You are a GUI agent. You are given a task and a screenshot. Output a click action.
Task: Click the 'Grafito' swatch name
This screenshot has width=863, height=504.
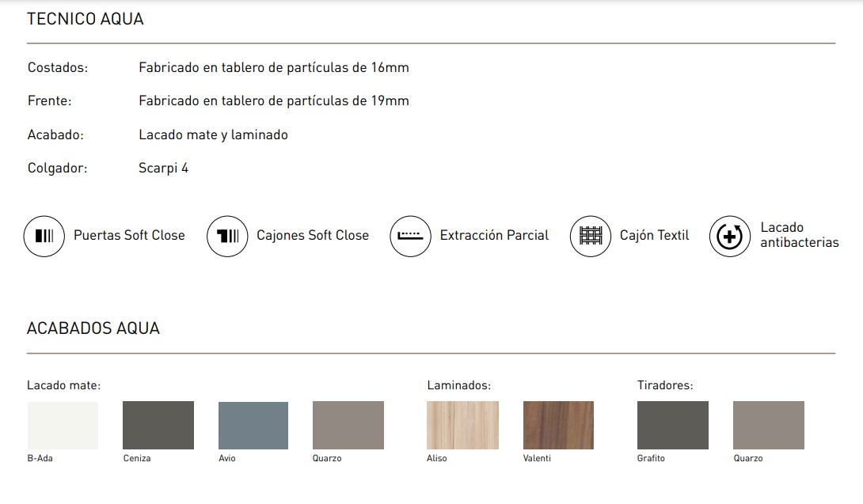tap(651, 458)
